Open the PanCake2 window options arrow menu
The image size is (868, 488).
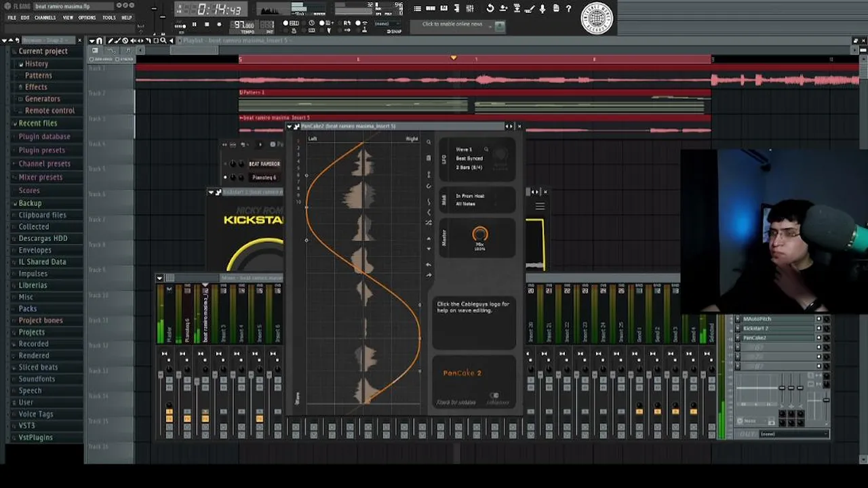(x=289, y=126)
